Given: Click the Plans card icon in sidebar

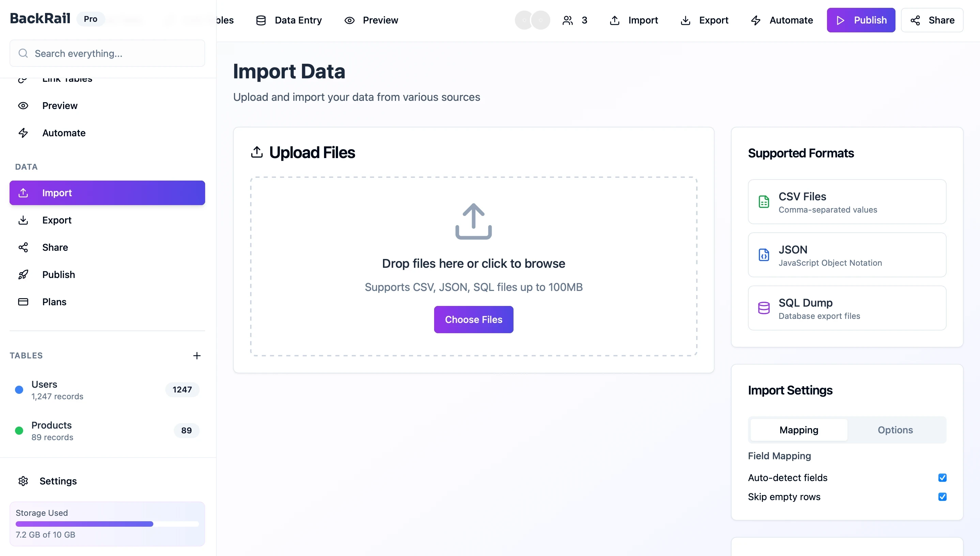Looking at the screenshot, I should [23, 302].
